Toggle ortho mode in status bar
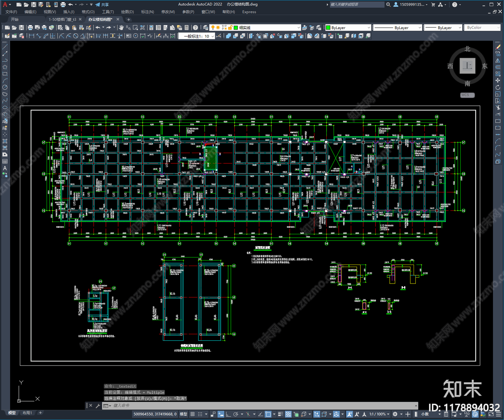Screen dimensions: 504x420 point(228,414)
